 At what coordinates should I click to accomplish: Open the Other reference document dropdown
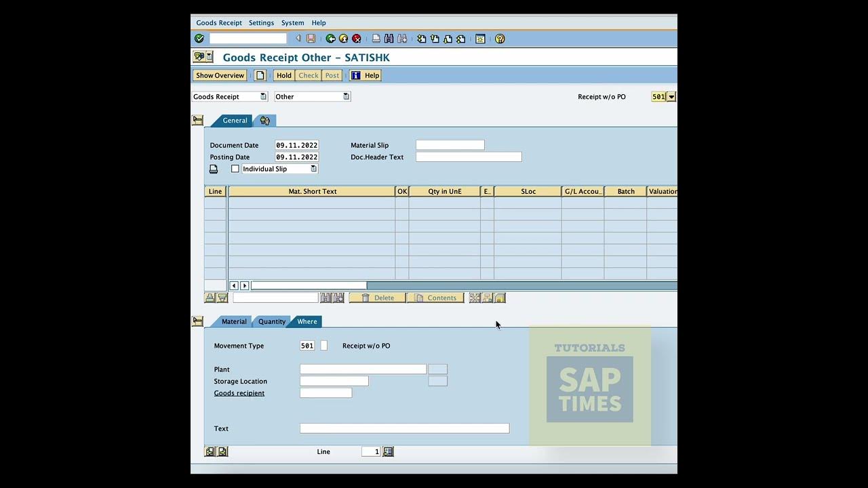(346, 97)
